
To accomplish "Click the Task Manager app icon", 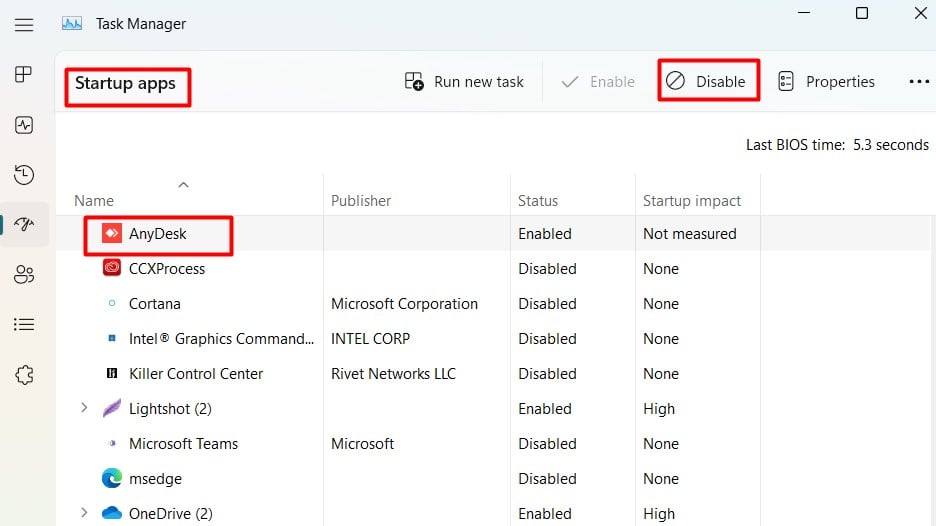I will pos(72,24).
